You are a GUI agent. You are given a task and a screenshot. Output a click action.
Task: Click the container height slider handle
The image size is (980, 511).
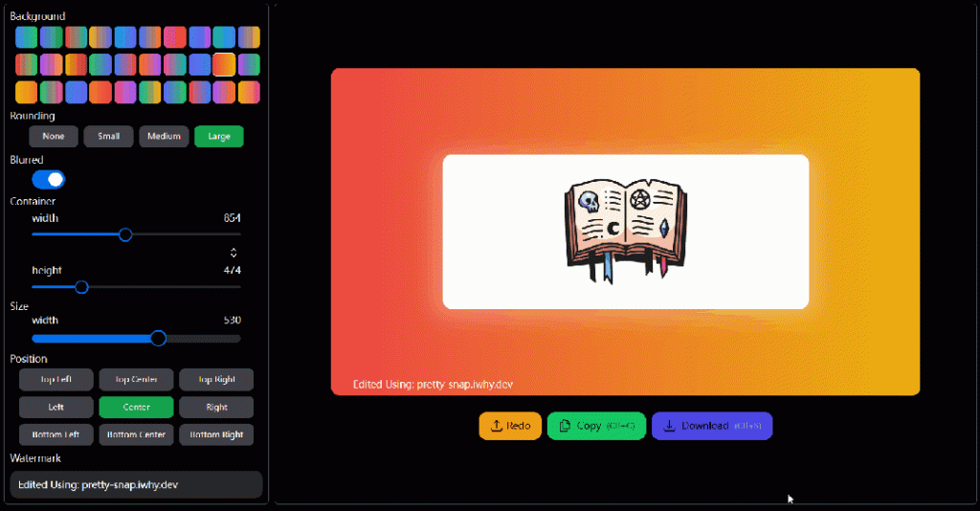click(81, 287)
